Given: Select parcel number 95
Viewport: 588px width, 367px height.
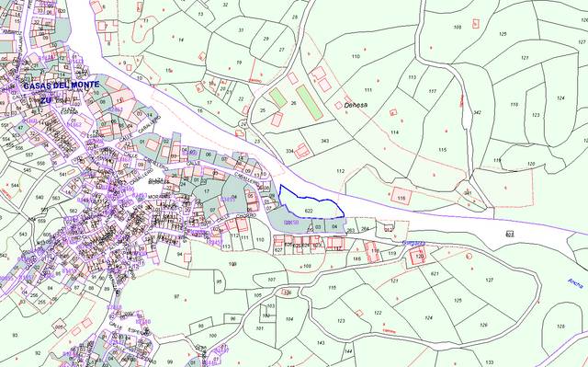Looking at the screenshot, I should [219, 281].
